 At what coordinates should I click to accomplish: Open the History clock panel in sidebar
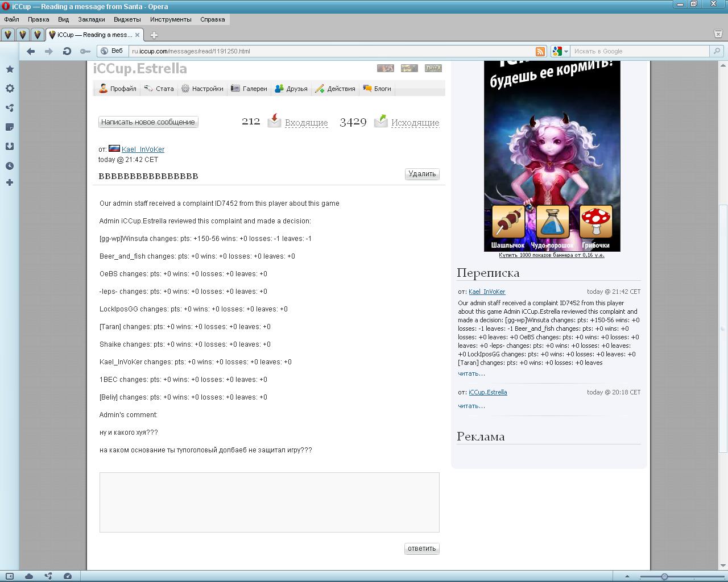click(x=10, y=166)
